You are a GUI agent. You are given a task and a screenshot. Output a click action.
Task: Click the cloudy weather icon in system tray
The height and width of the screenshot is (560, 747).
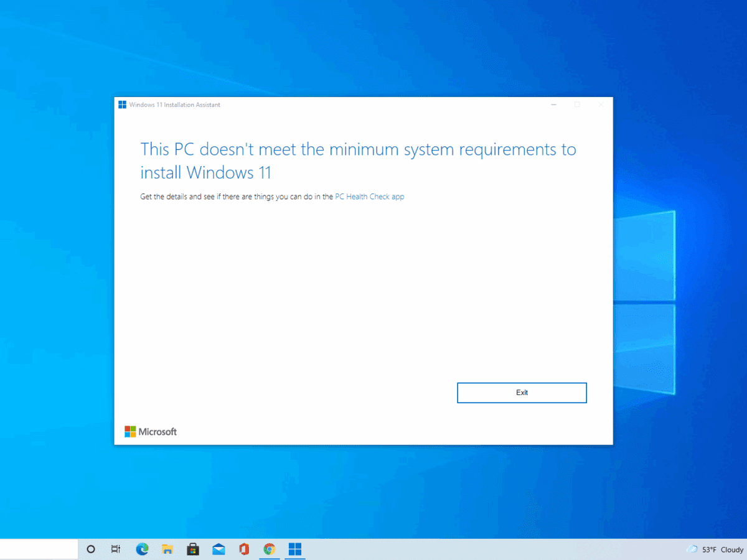coord(692,549)
